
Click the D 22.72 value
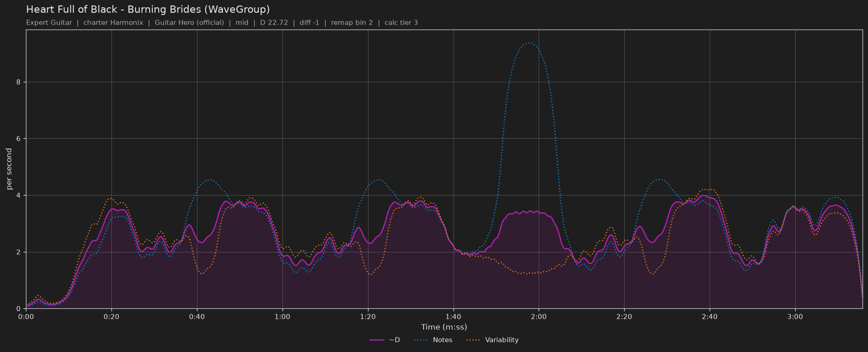coord(274,22)
